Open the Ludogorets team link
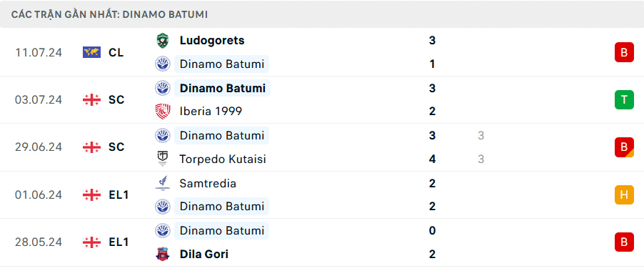 click(212, 40)
